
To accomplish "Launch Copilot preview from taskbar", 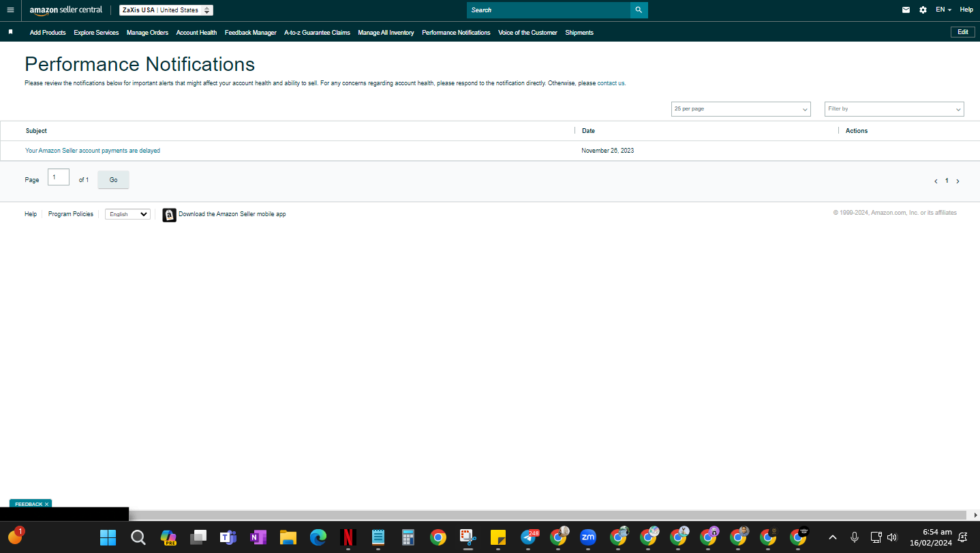I will (x=168, y=537).
